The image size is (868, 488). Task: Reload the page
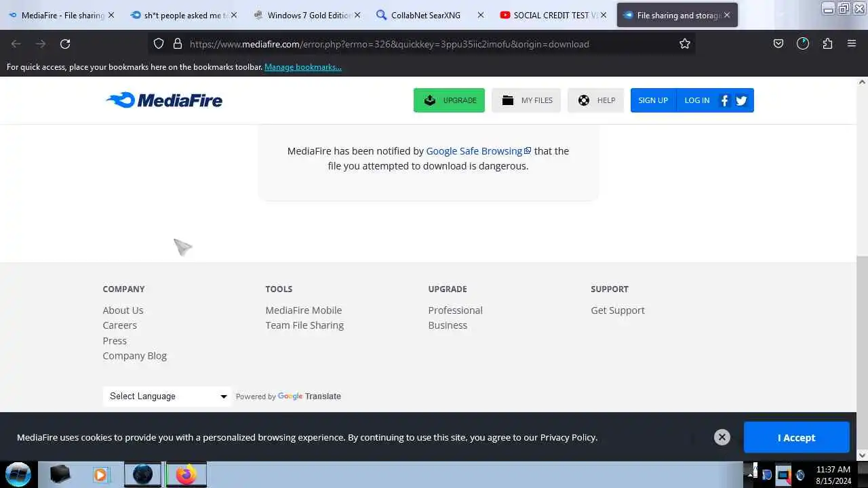[65, 44]
